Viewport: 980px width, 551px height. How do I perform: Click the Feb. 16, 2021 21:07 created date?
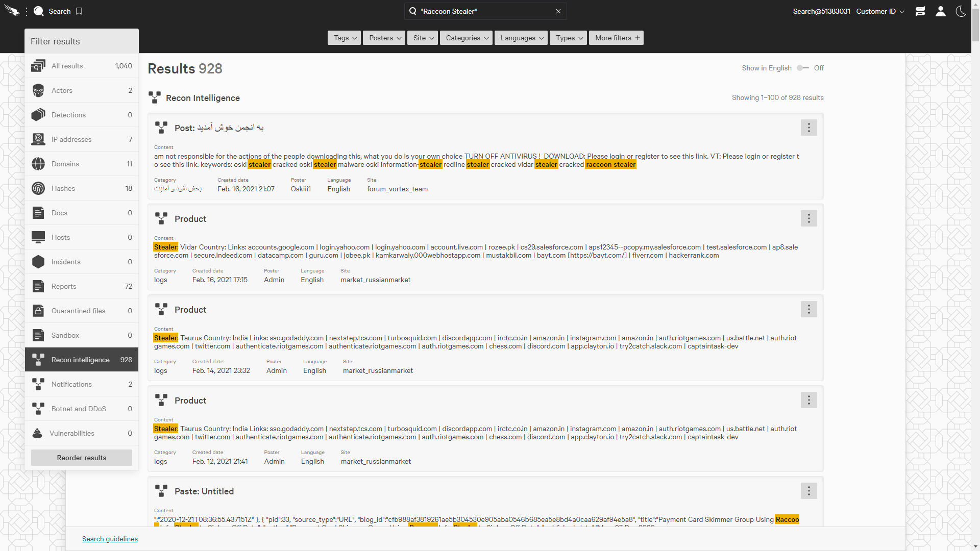coord(246,189)
